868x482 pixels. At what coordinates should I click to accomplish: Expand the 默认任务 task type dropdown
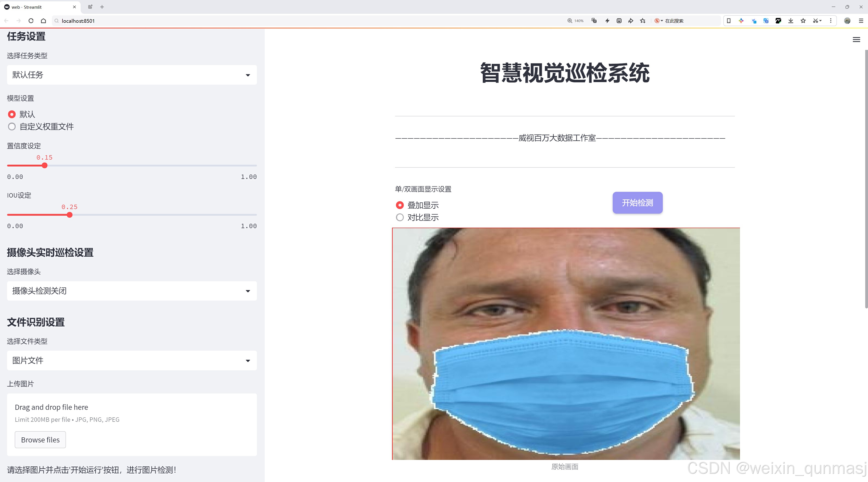pos(132,75)
